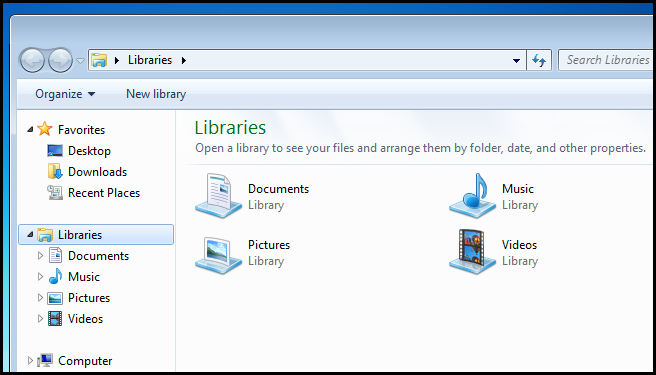Click the Downloads folder icon

click(x=55, y=172)
